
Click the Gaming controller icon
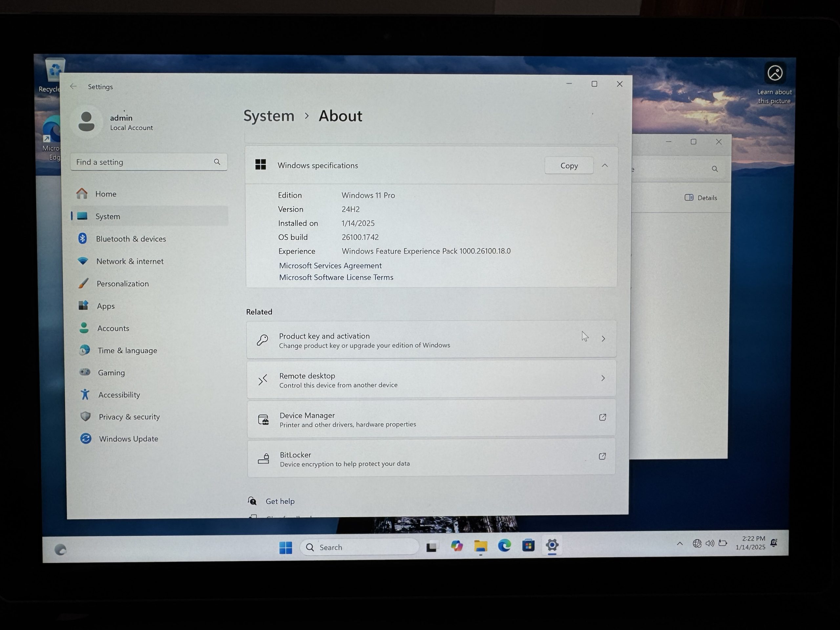(x=85, y=372)
